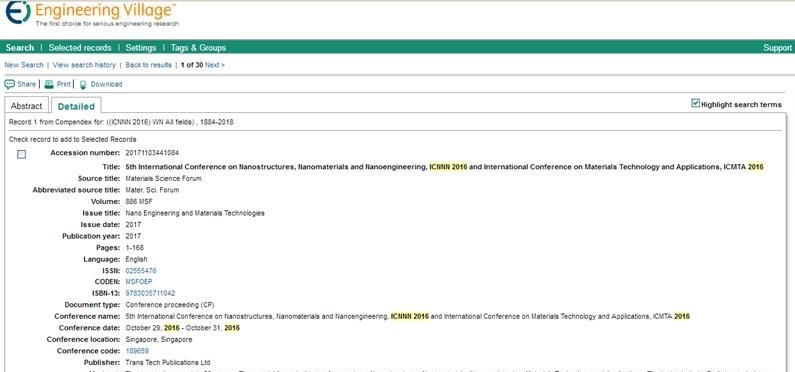Click the Publication year 2017 value
The width and height of the screenshot is (795, 372).
coord(133,236)
